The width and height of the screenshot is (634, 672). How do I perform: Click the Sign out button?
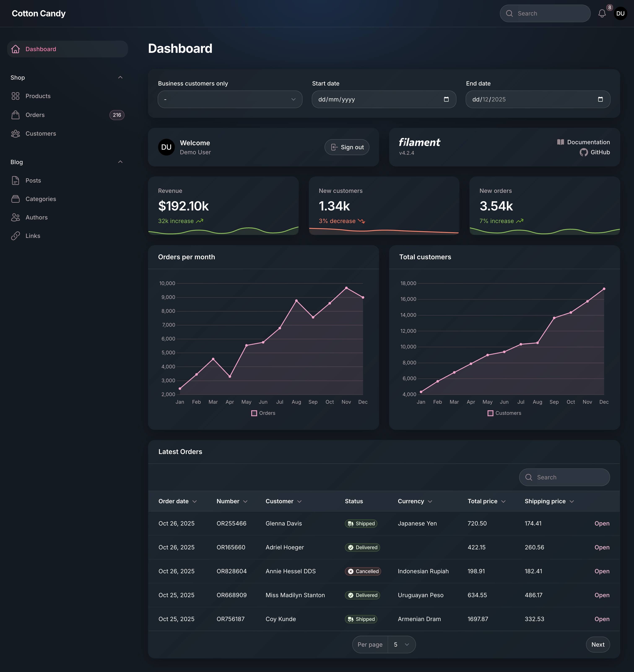347,147
